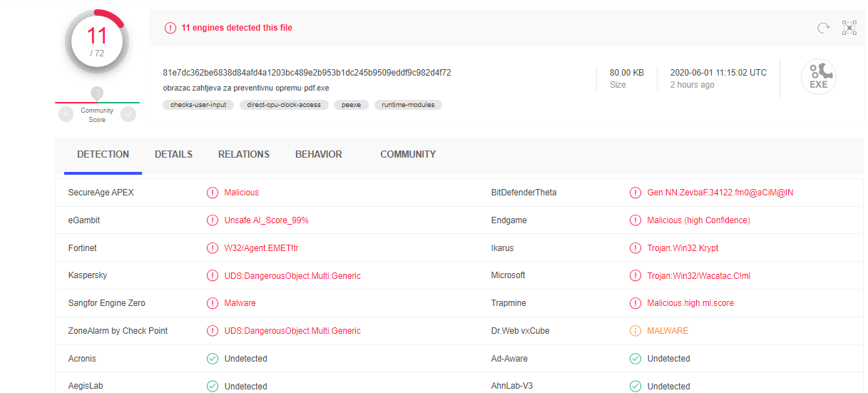Click alert icon beside '11 engines detected'
Image resolution: width=868 pixels, height=393 pixels.
170,28
